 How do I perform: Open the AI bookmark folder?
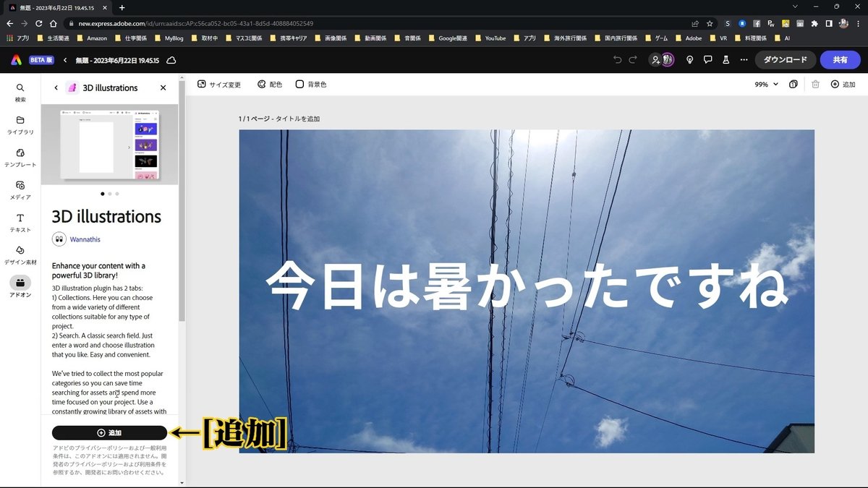(781, 38)
